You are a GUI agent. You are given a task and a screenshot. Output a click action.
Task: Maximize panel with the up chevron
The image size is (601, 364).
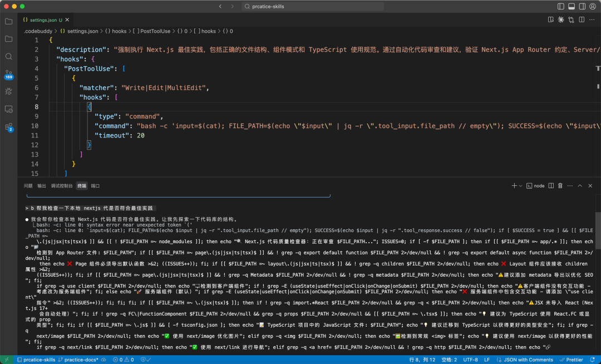point(580,185)
